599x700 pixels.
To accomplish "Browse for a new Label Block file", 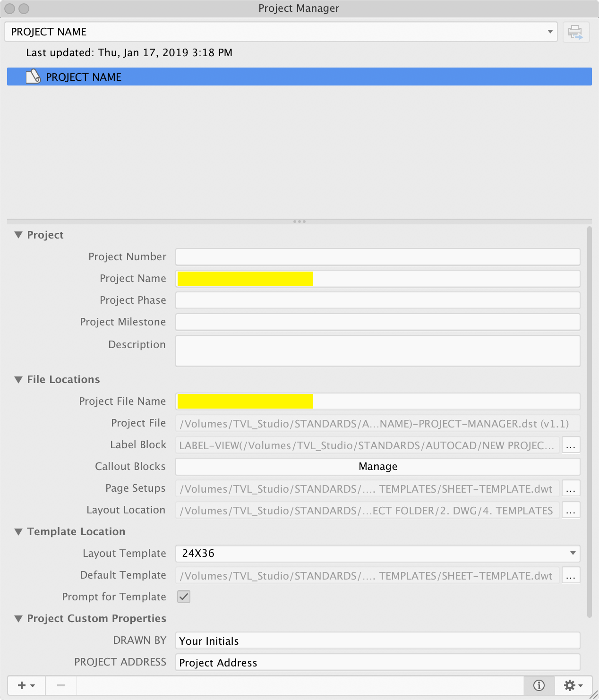I will click(x=571, y=444).
